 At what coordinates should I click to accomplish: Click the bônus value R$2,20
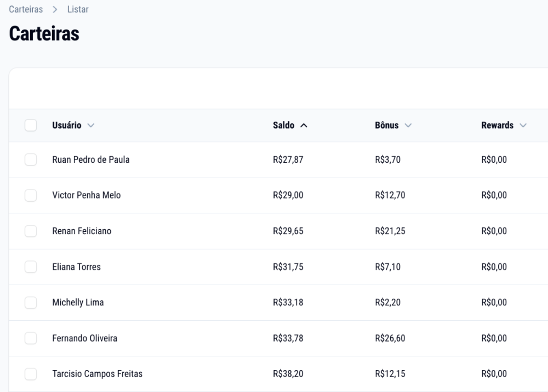pyautogui.click(x=387, y=303)
